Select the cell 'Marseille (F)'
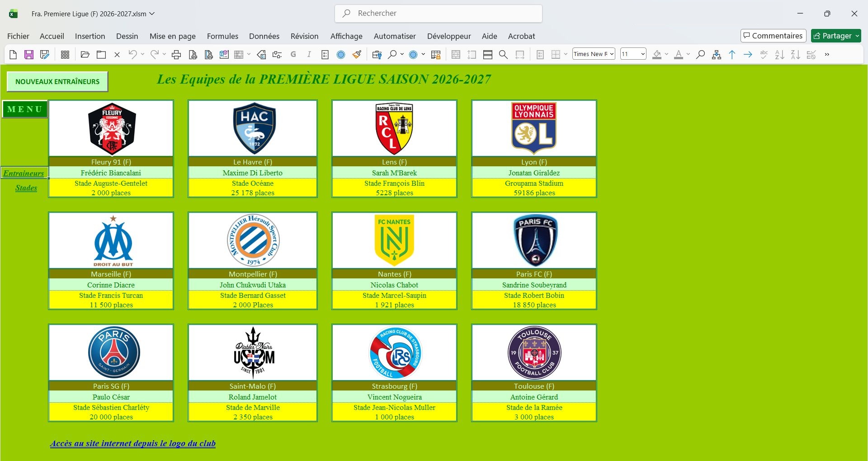The height and width of the screenshot is (461, 868). click(111, 274)
